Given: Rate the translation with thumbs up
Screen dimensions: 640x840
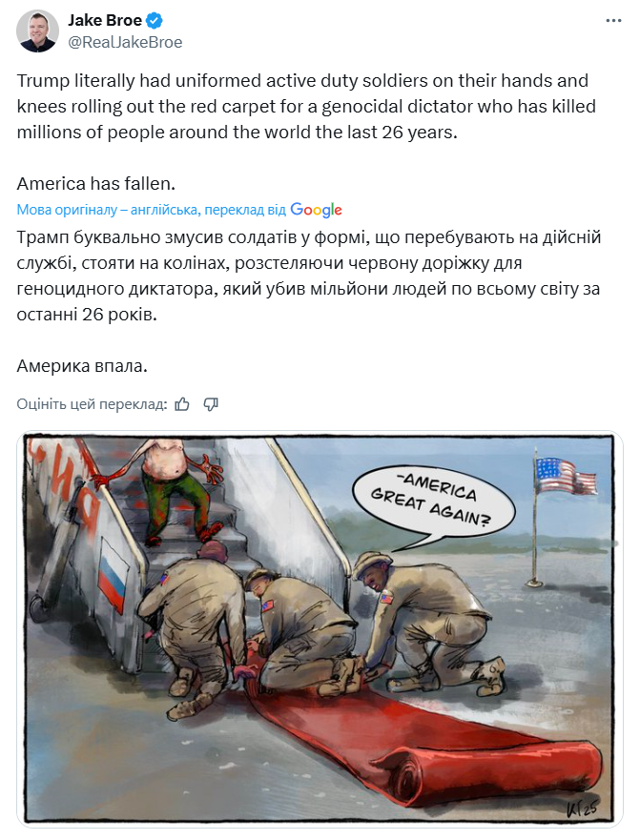Looking at the screenshot, I should [182, 404].
